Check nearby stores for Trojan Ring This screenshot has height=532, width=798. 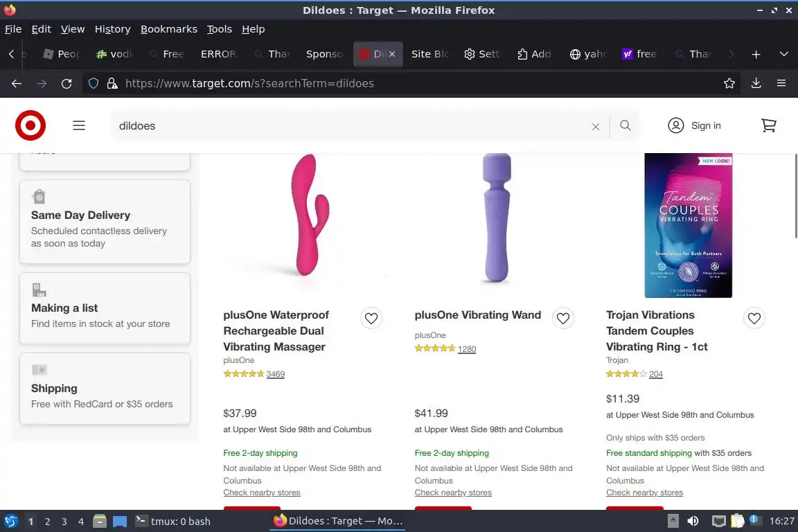(644, 493)
